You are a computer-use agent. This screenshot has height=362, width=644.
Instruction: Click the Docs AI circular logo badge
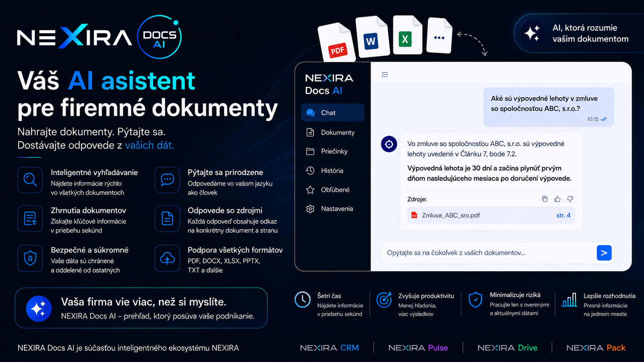(159, 37)
